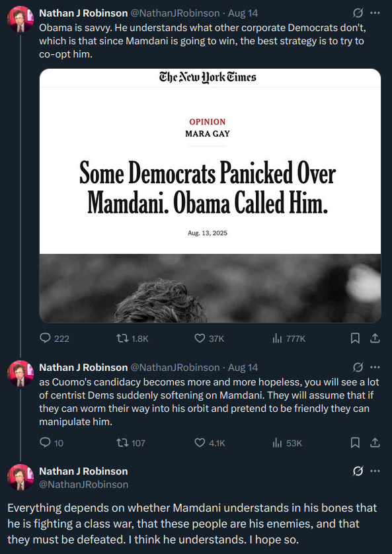Reply to the Obama is savvy tweet

click(54, 338)
